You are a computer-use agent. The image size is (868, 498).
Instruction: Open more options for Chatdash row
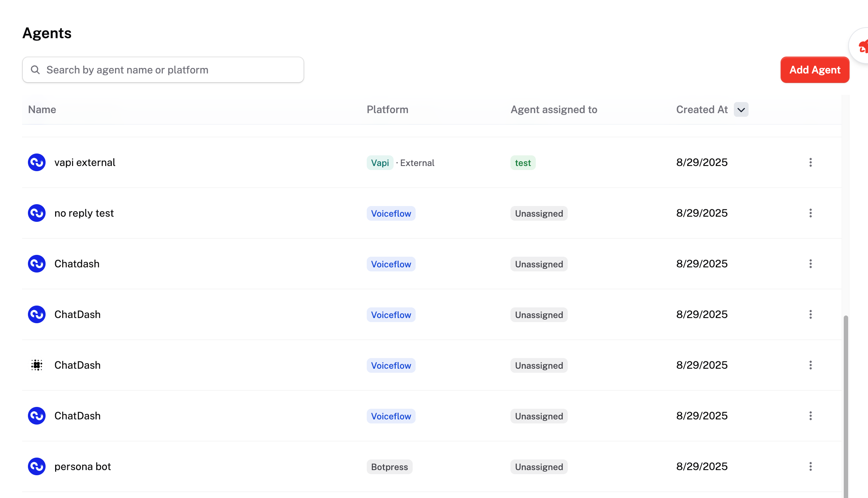pyautogui.click(x=811, y=264)
